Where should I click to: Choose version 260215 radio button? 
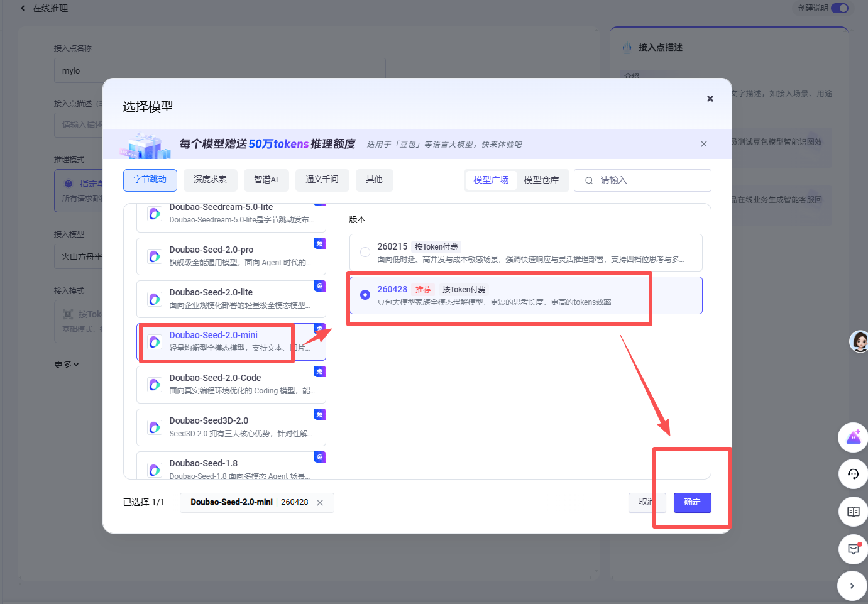click(365, 252)
